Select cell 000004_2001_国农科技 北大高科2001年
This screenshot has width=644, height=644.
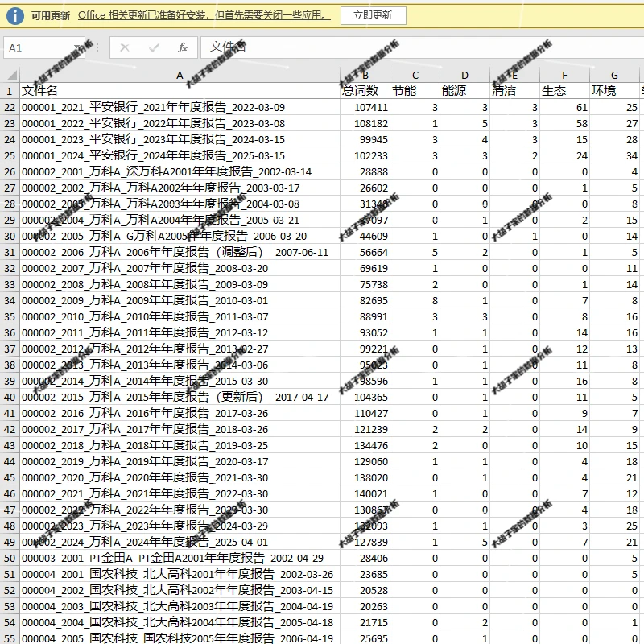[180, 574]
